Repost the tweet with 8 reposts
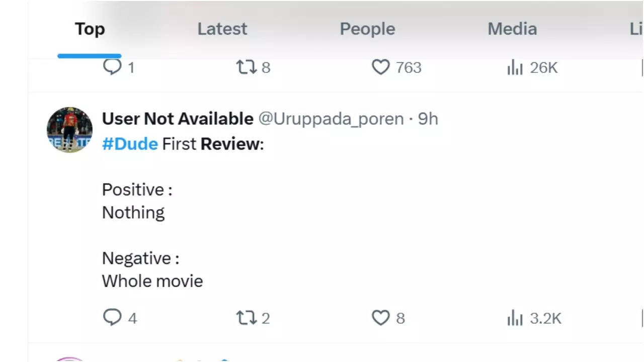The image size is (644, 362). [x=247, y=67]
